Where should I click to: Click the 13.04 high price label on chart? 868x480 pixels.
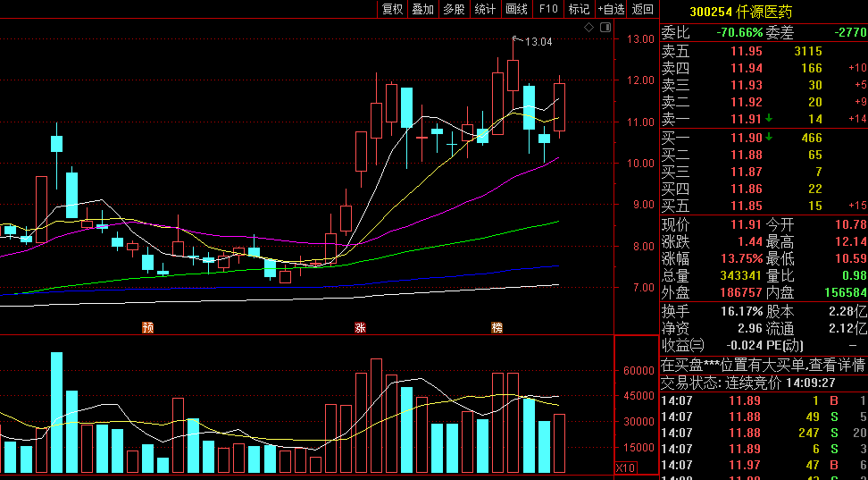[538, 42]
